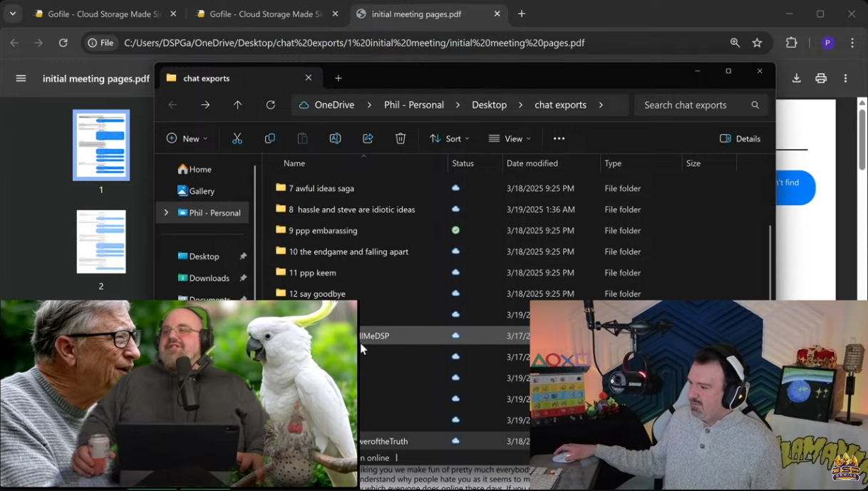Close the chat exports Explorer tab

[309, 78]
